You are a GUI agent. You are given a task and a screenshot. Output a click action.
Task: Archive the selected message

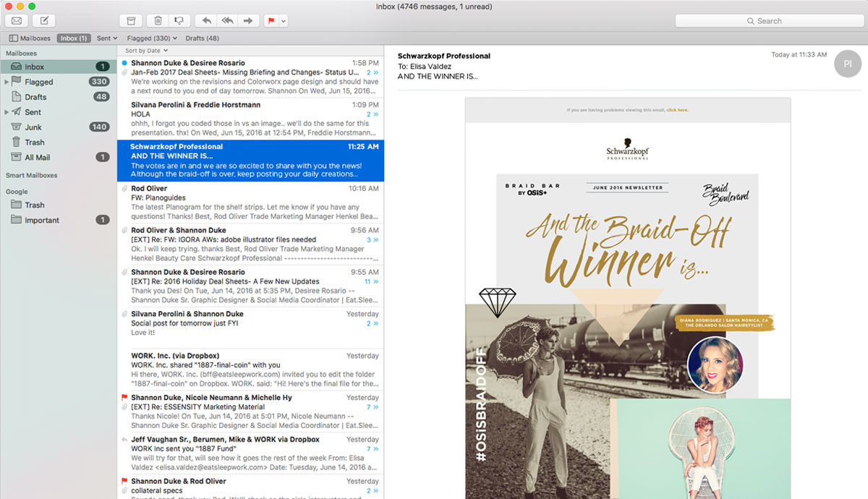pos(131,21)
